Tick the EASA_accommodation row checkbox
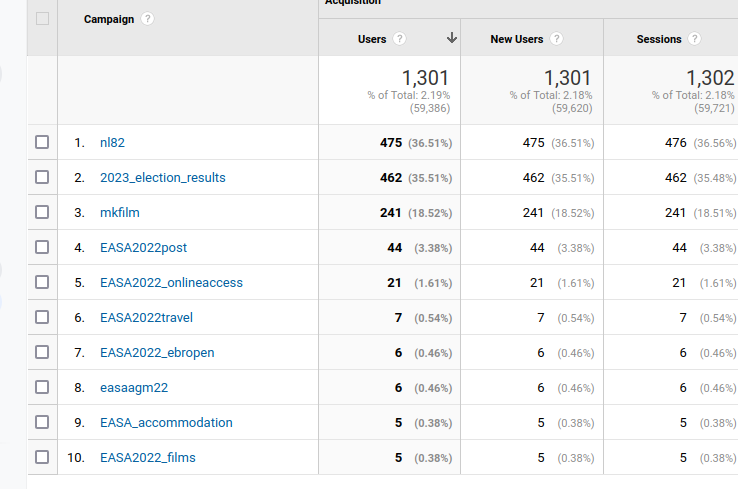The height and width of the screenshot is (489, 738). tap(42, 422)
